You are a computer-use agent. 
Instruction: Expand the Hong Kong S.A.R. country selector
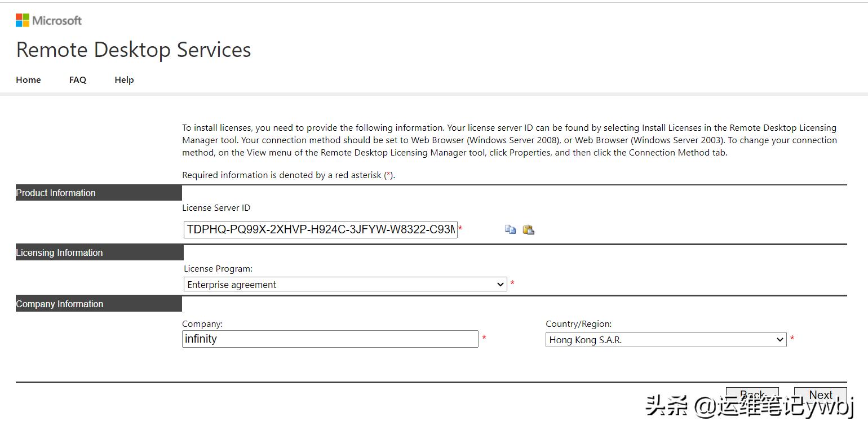coord(781,339)
